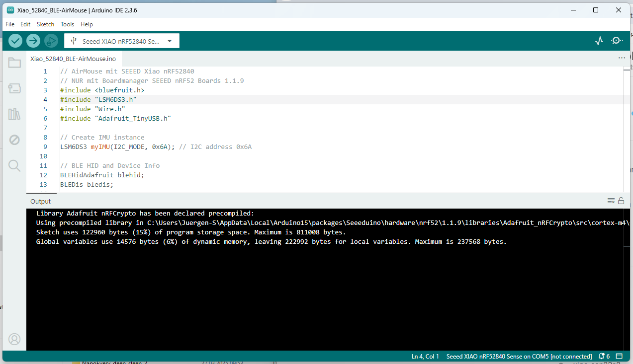633x364 pixels.
Task: Click the line #include "Adafruit_TinyUSB.h"
Action: (x=115, y=119)
